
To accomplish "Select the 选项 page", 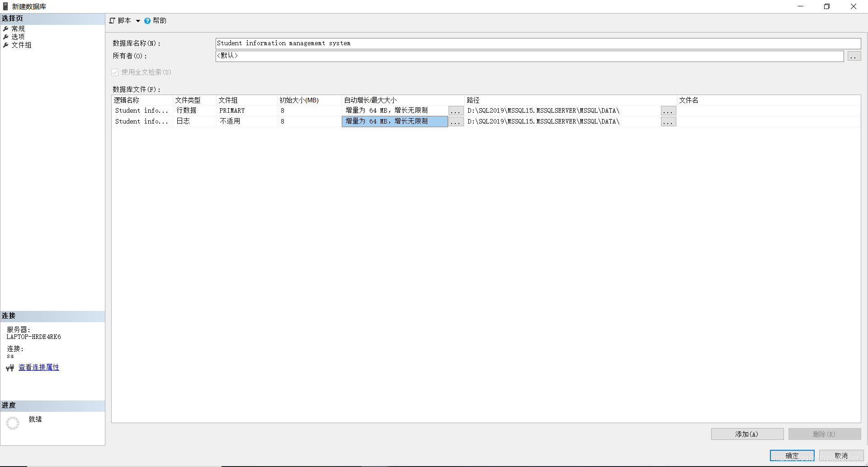I will (x=18, y=37).
